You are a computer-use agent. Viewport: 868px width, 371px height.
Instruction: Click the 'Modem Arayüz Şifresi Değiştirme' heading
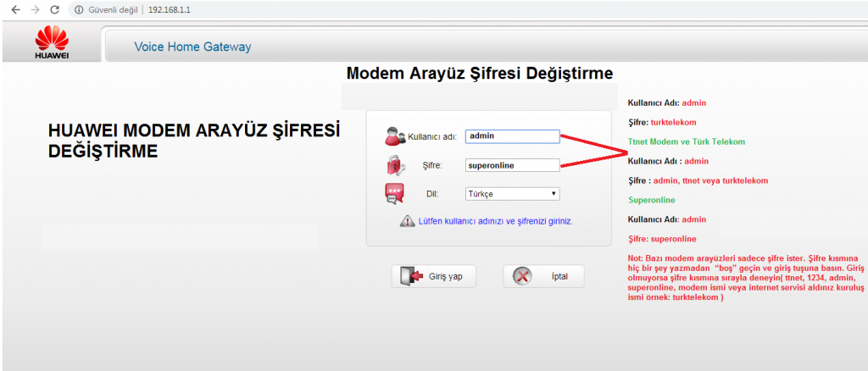click(480, 73)
